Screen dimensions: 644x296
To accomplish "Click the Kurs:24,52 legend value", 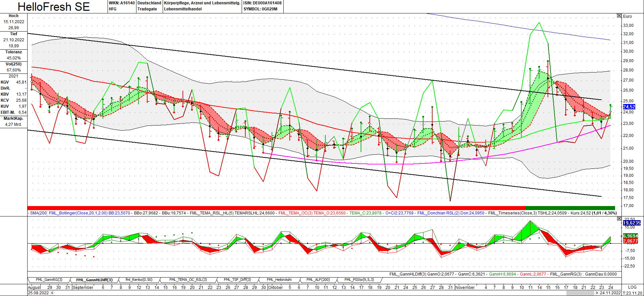I will 580,213.
